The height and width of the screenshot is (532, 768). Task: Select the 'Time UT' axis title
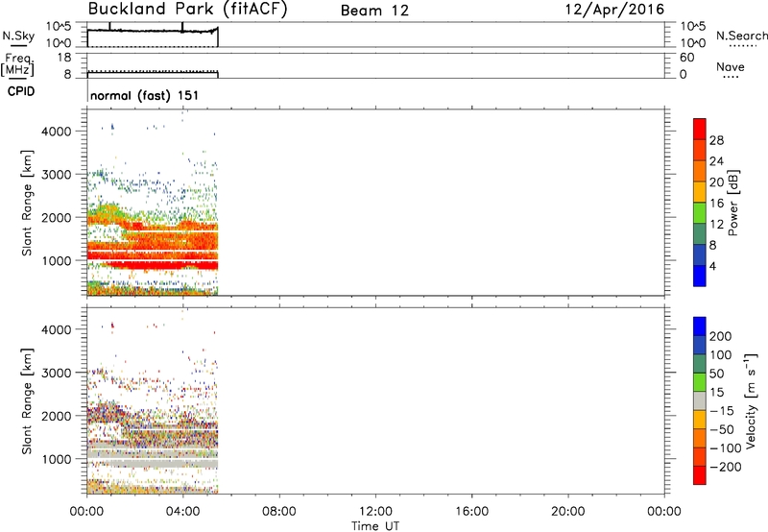pos(375,526)
